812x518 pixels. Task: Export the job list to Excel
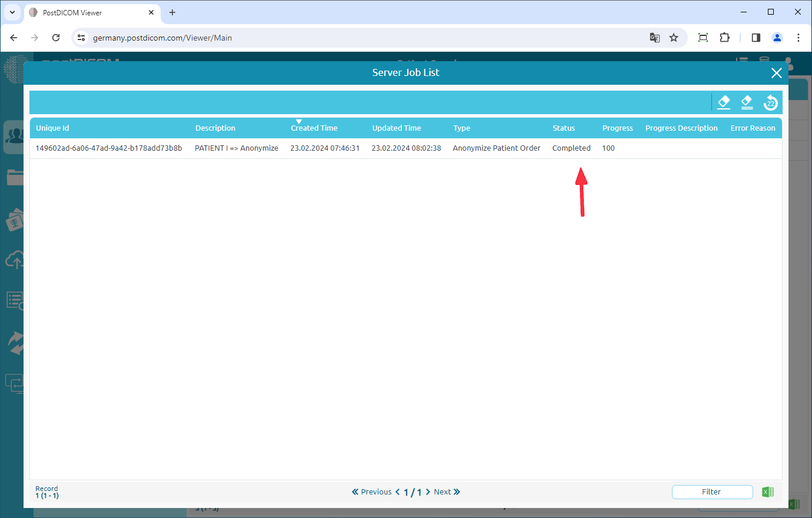(x=767, y=492)
